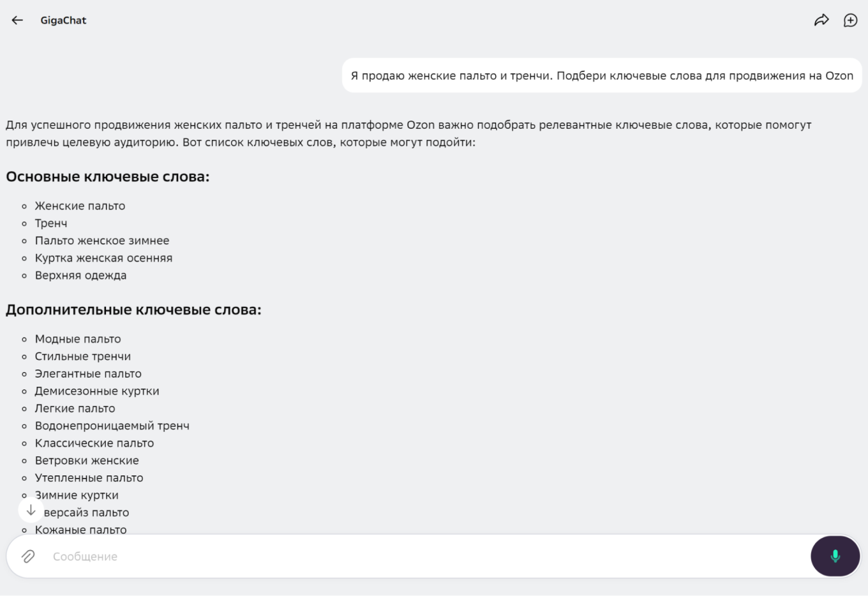The height and width of the screenshot is (596, 868).
Task: Click the Водонепроницаемый тренч keyword
Action: point(112,426)
